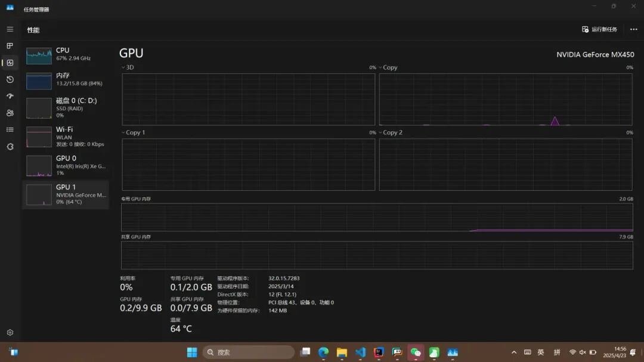Switch to the Users page icon
The height and width of the screenshot is (362, 644).
point(10,113)
